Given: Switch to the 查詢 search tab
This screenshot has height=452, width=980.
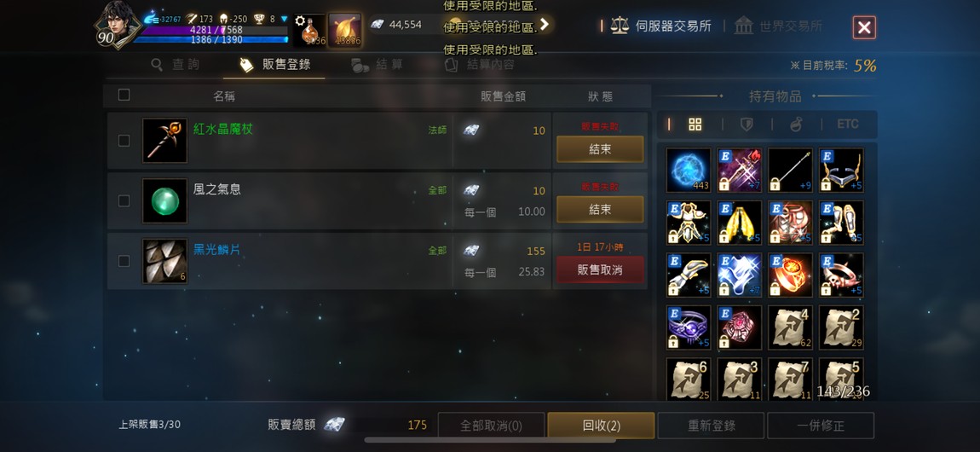Looking at the screenshot, I should [x=176, y=65].
